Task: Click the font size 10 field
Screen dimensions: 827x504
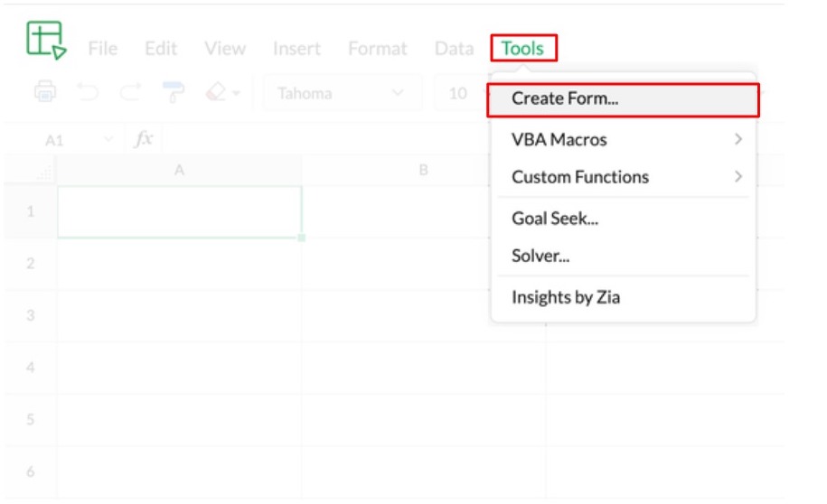Action: point(458,93)
